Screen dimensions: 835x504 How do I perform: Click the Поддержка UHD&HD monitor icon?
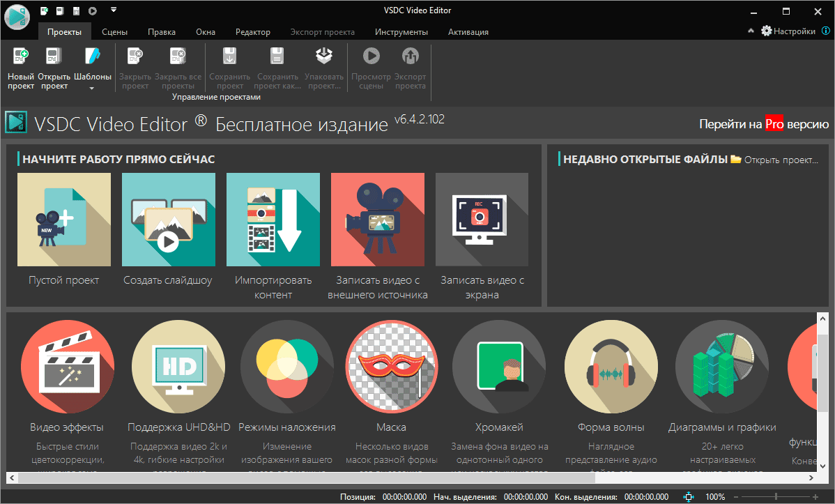[x=178, y=367]
